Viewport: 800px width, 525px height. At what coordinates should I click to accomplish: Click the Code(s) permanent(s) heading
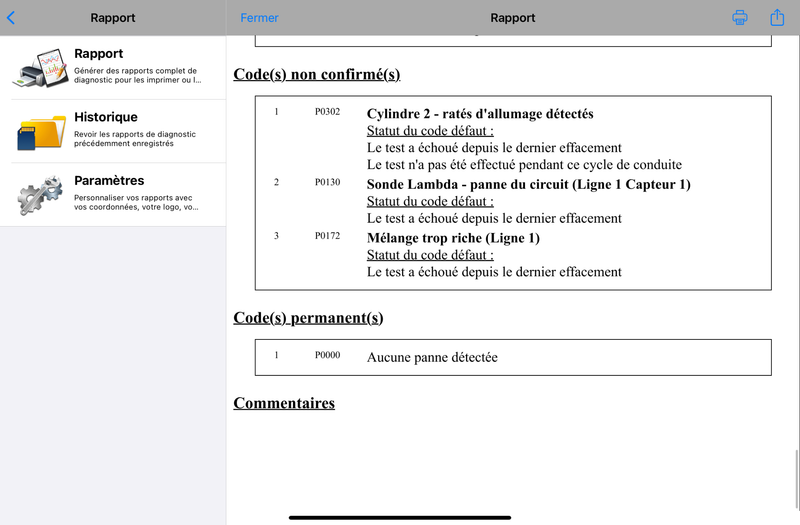308,318
